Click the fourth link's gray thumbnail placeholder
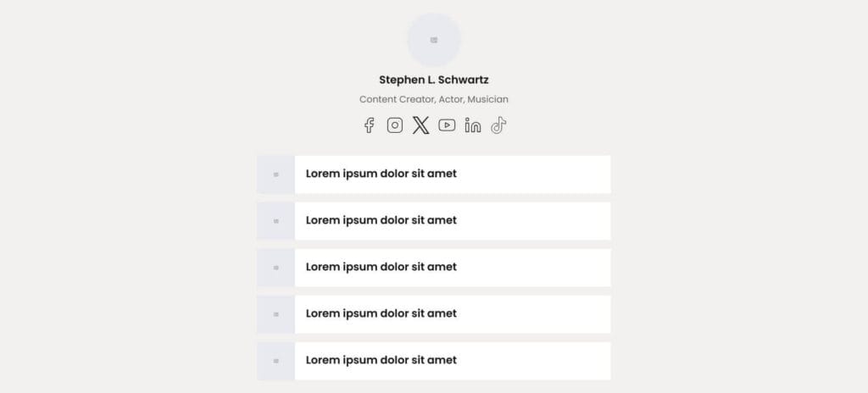Image resolution: width=868 pixels, height=393 pixels. [x=275, y=314]
